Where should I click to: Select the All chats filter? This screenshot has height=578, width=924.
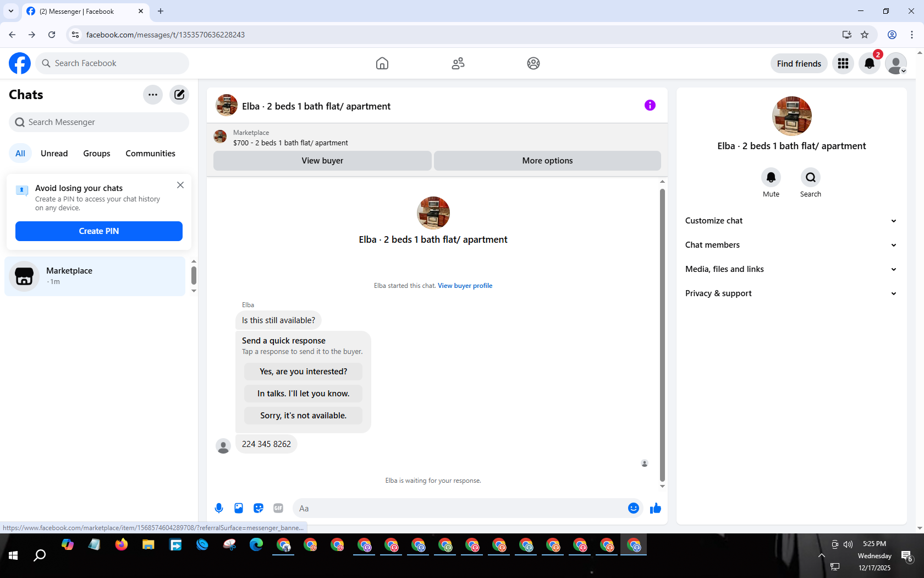click(x=20, y=154)
